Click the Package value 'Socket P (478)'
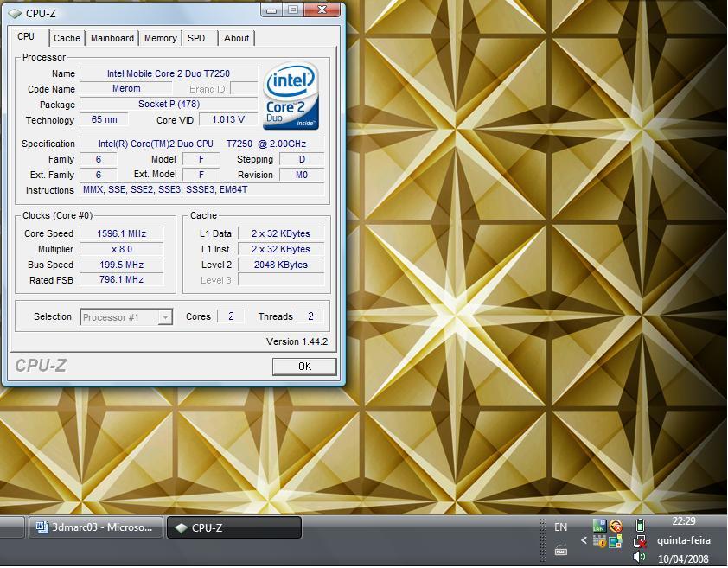Viewport: 728px width, 568px height. click(x=169, y=104)
